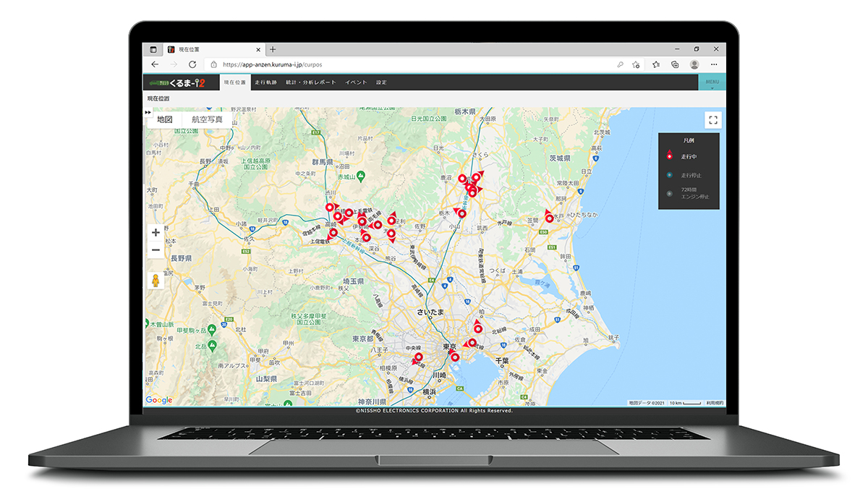
Task: Toggle fullscreen map view
Action: coord(713,121)
